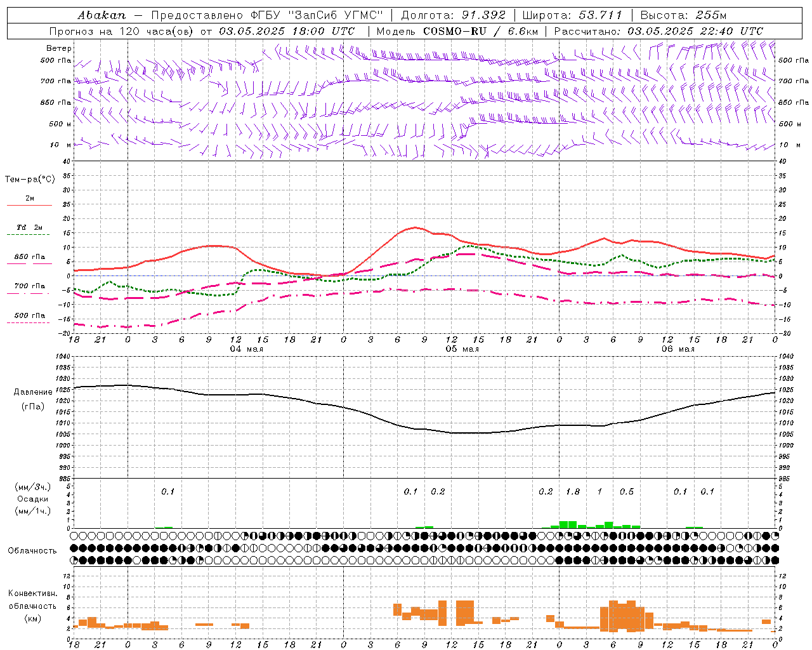Click the "Конвективн." convective cloud label
Viewport: 812px width, 650px height.
point(33,594)
